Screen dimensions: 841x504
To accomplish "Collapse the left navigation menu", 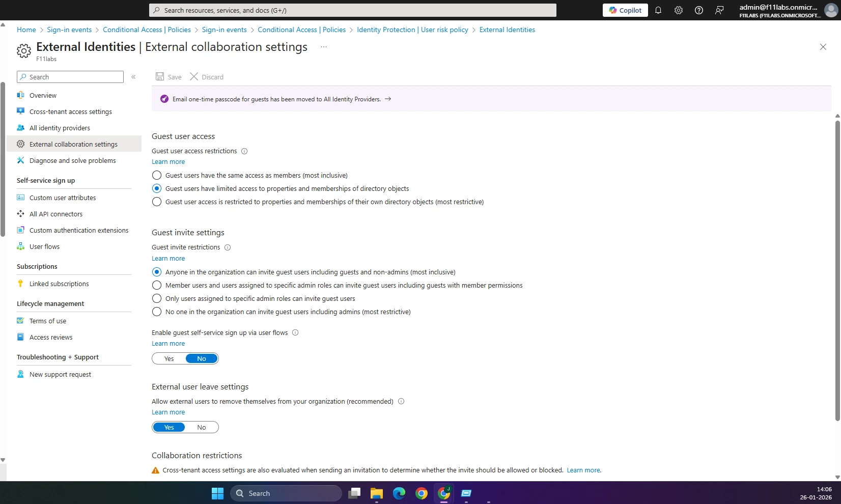I will (x=133, y=77).
